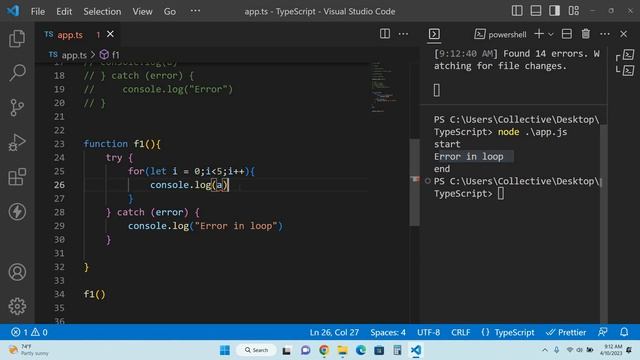The image size is (640, 360).
Task: Show hidden system tray icons chevron
Action: click(545, 350)
